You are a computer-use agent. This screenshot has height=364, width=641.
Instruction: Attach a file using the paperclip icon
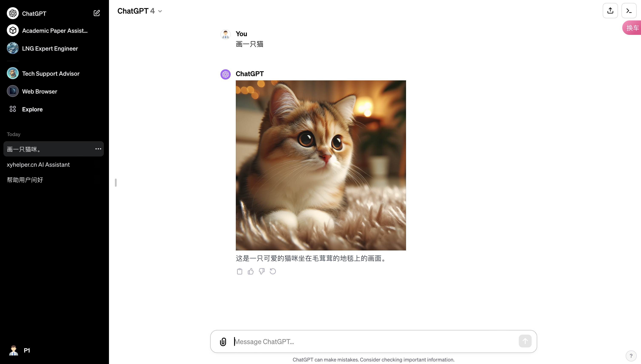point(223,341)
